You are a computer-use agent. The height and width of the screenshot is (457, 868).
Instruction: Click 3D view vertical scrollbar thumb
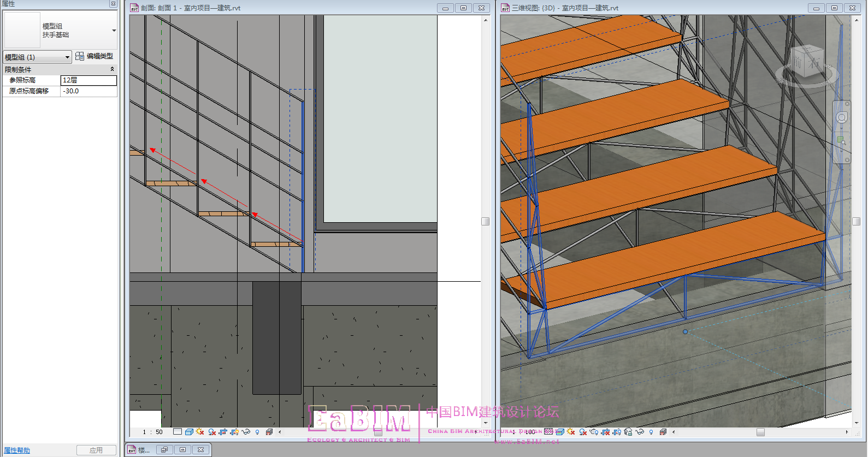(x=856, y=221)
